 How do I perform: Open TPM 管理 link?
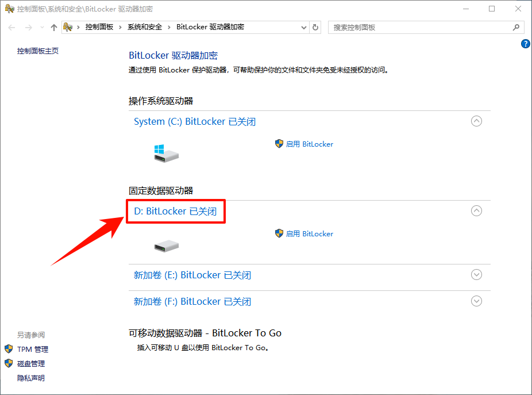point(33,349)
